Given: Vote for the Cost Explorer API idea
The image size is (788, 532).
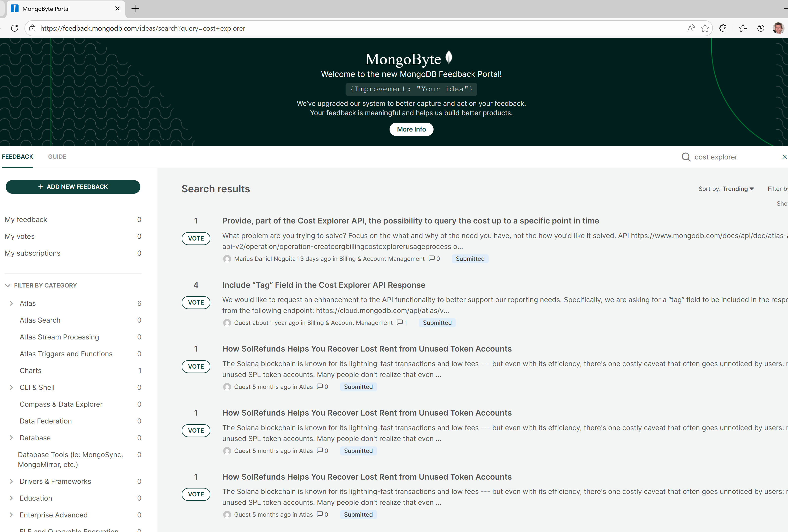Looking at the screenshot, I should click(196, 238).
